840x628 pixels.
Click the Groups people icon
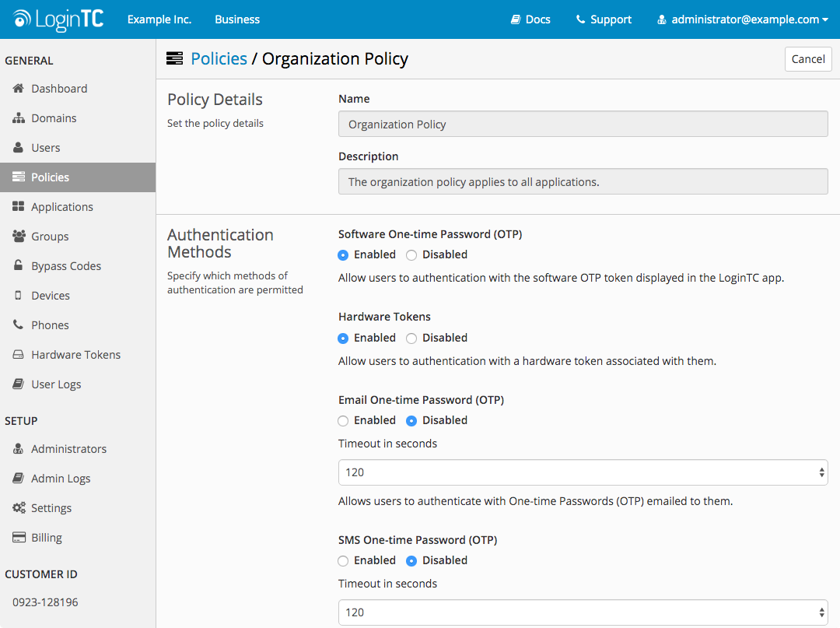pos(19,236)
